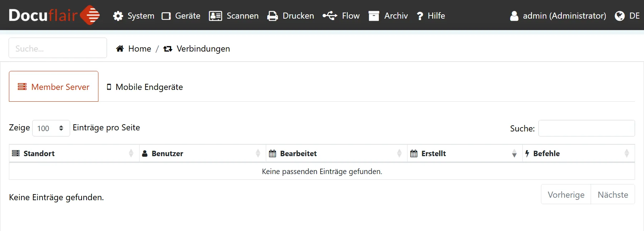The width and height of the screenshot is (644, 231).
Task: Focus the table Suche input field
Action: 586,128
